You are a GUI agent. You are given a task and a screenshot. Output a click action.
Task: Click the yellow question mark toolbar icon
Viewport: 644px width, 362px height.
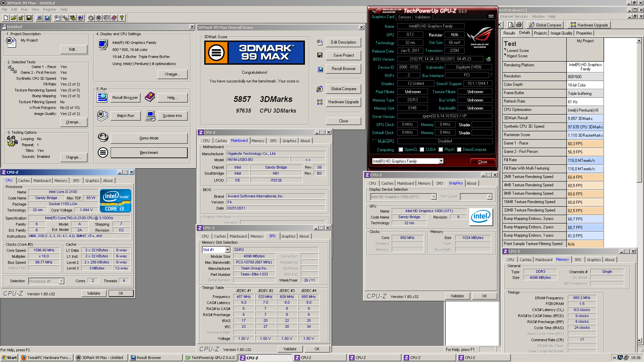(x=122, y=18)
